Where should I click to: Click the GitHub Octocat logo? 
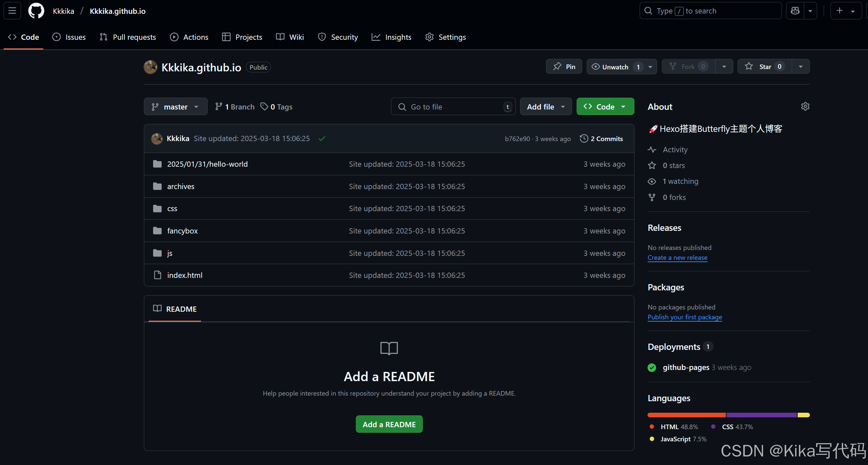36,11
